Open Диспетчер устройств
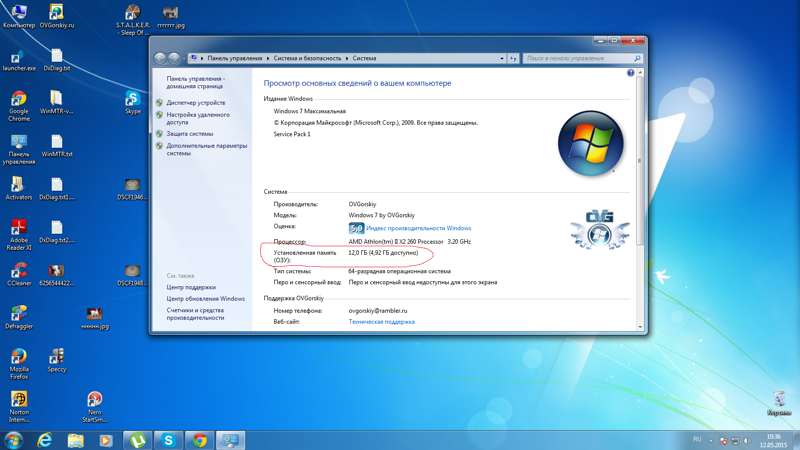 click(x=195, y=103)
